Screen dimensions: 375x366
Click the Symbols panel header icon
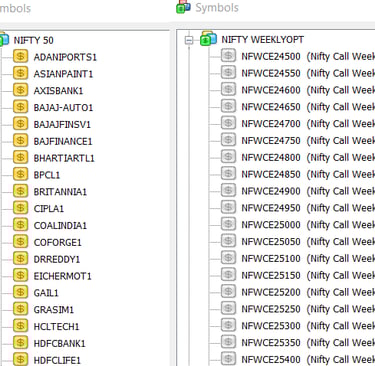coord(183,7)
